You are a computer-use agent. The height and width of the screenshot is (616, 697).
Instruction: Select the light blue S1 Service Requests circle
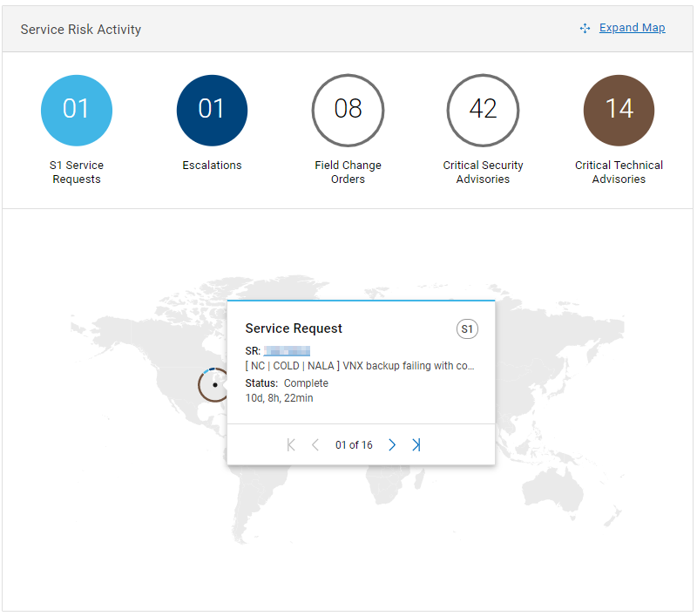click(x=77, y=110)
